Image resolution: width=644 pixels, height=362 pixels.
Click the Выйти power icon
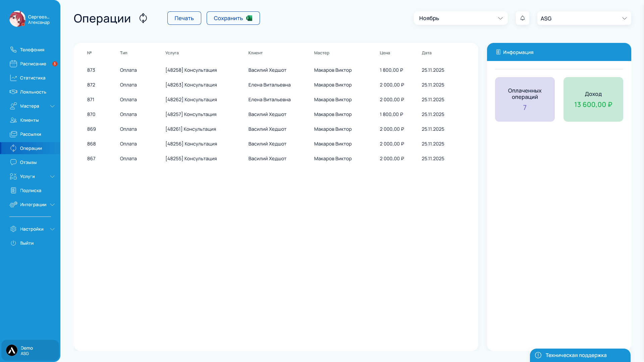(13, 243)
